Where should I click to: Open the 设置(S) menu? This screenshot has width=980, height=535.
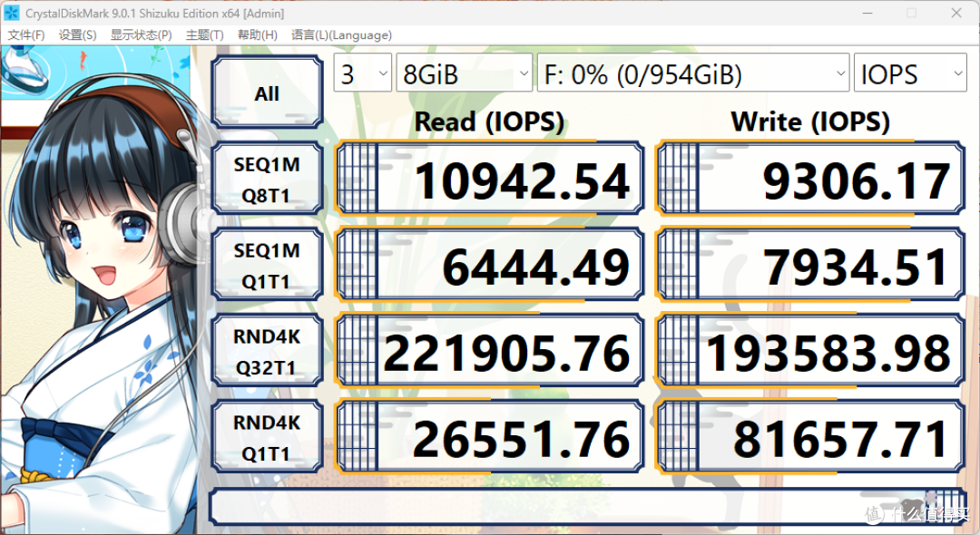(x=77, y=35)
